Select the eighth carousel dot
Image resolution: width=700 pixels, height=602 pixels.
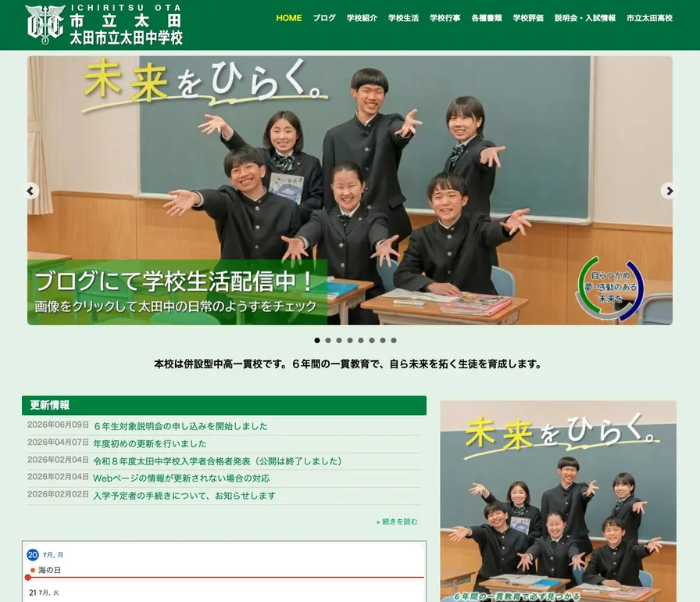pos(394,340)
